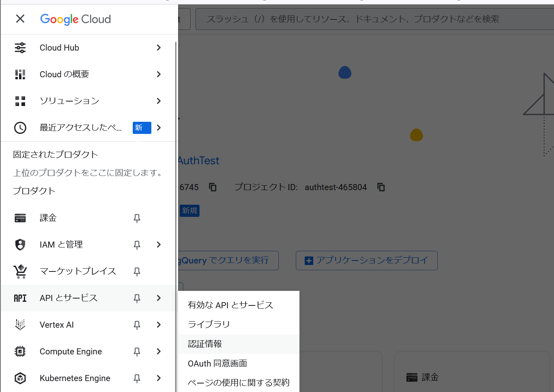
Task: Click the 新規 badge under the project number
Action: (189, 211)
